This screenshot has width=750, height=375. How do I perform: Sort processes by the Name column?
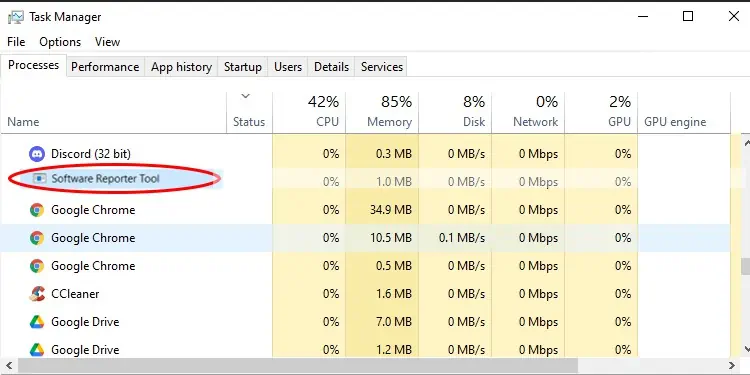[x=113, y=113]
